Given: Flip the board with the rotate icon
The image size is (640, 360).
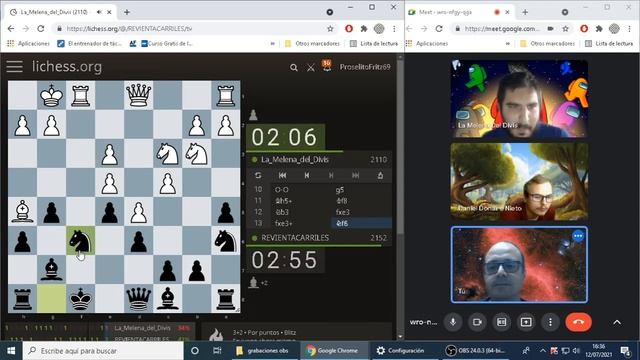Looking at the screenshot, I should [x=258, y=176].
